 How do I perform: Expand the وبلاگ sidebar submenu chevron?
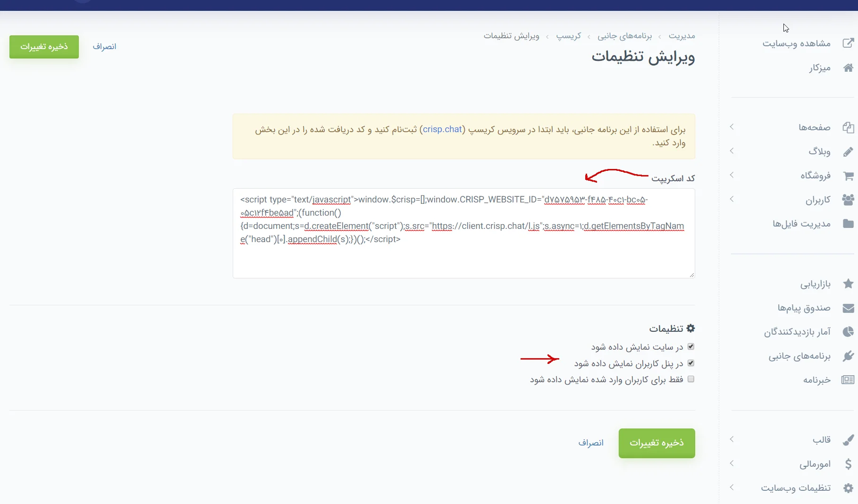click(732, 151)
